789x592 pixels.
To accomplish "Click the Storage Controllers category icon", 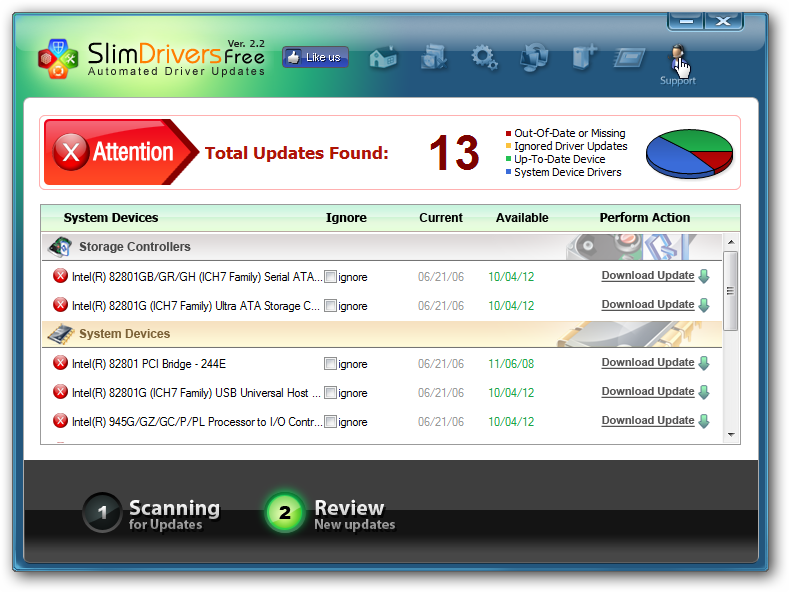I will (x=60, y=247).
